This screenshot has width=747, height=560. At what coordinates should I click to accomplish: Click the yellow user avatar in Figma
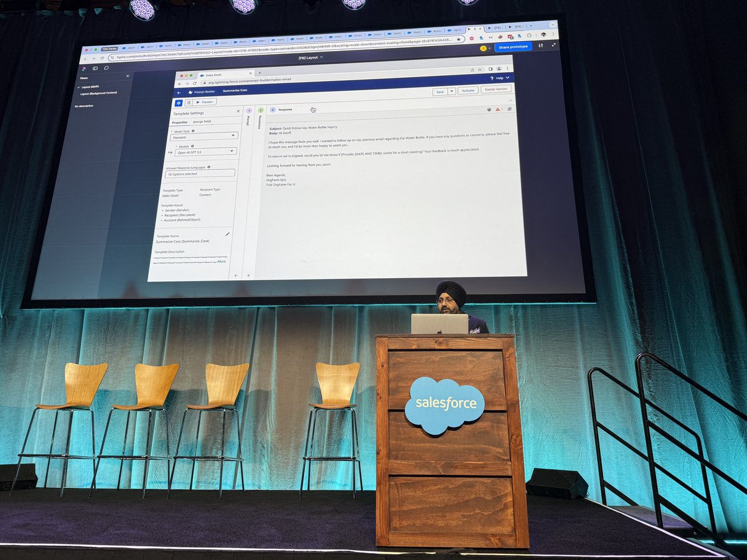tap(482, 48)
